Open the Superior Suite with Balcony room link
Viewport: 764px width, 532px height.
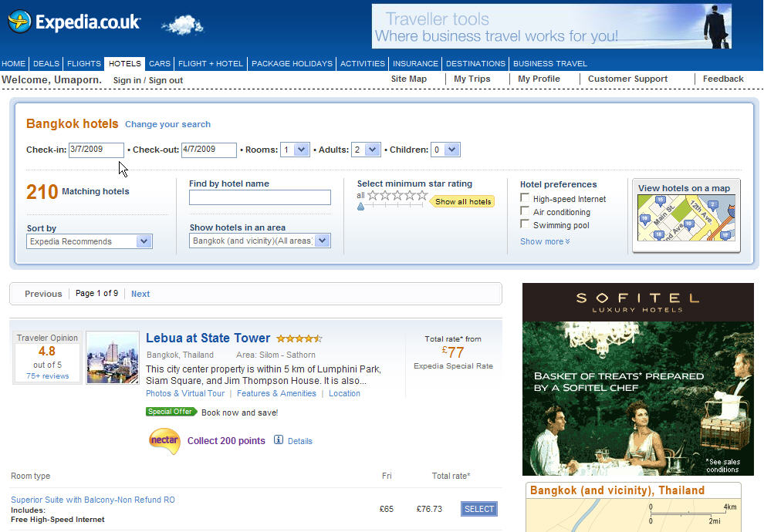click(x=93, y=500)
